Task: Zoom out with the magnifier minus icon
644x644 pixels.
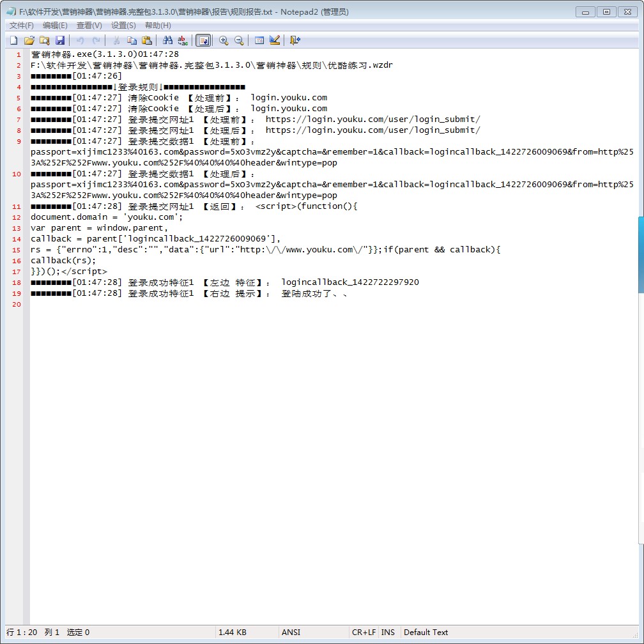Action: coord(239,40)
